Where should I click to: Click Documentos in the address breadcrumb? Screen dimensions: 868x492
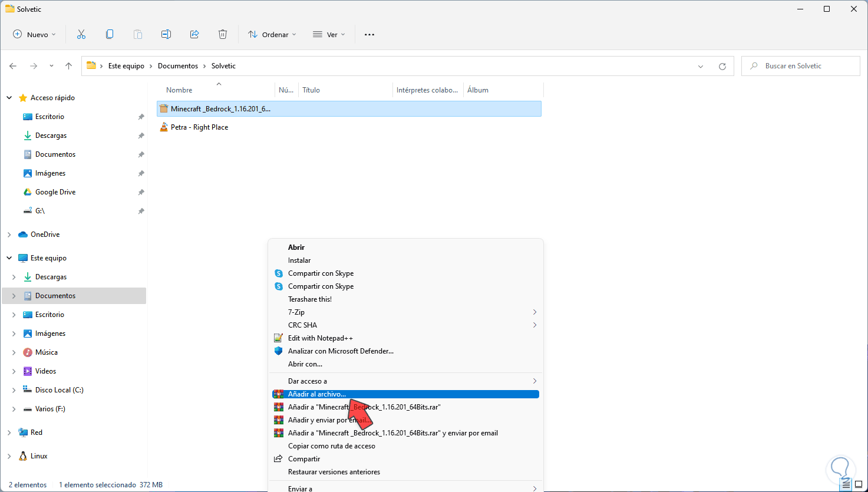tap(178, 66)
